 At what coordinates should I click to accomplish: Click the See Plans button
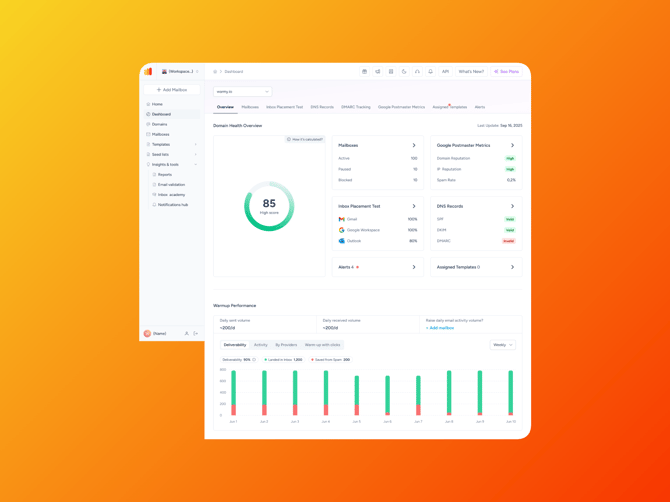click(506, 72)
